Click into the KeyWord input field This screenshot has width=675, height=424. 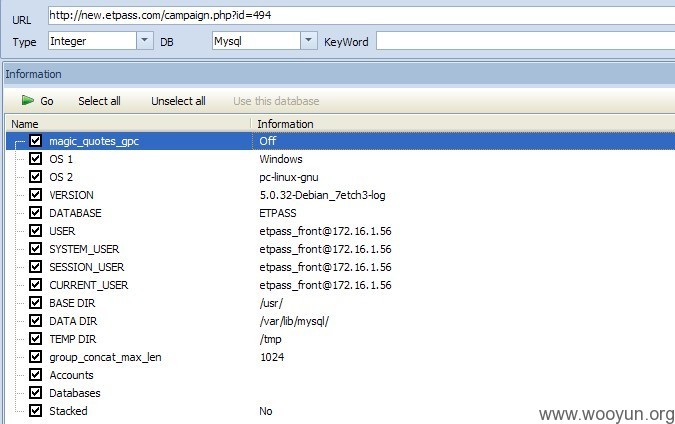(x=526, y=41)
